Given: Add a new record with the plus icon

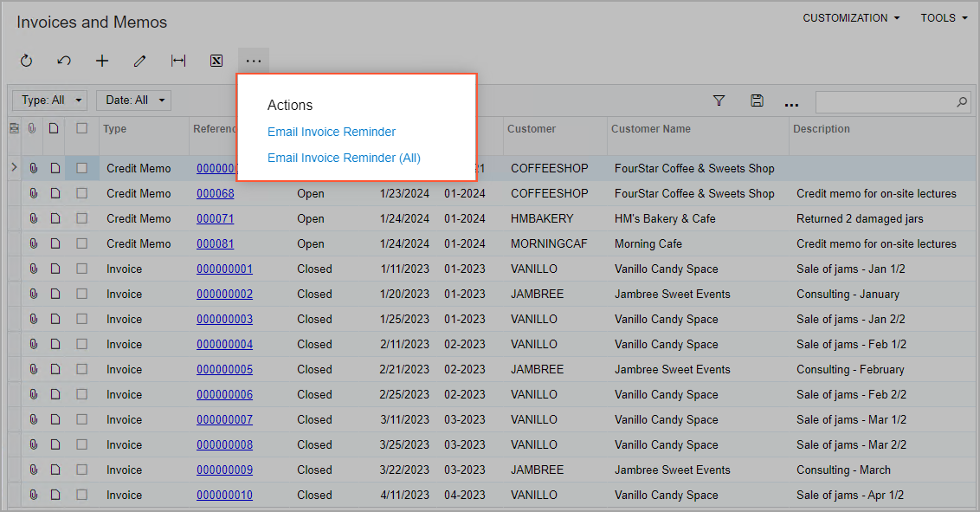Looking at the screenshot, I should click(x=102, y=61).
